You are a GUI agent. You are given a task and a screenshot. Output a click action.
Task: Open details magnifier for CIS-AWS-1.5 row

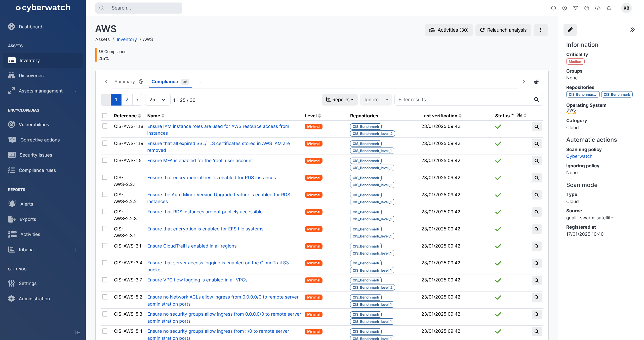(537, 161)
